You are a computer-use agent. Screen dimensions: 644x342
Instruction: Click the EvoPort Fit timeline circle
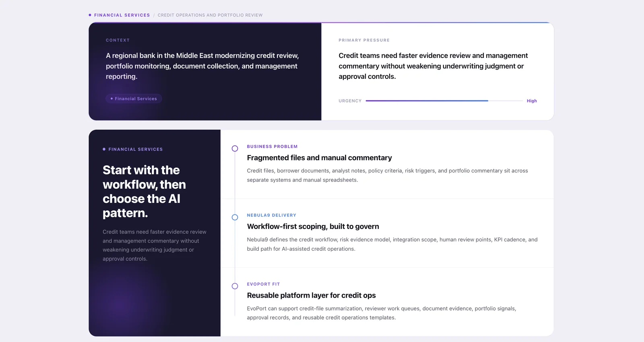click(235, 286)
